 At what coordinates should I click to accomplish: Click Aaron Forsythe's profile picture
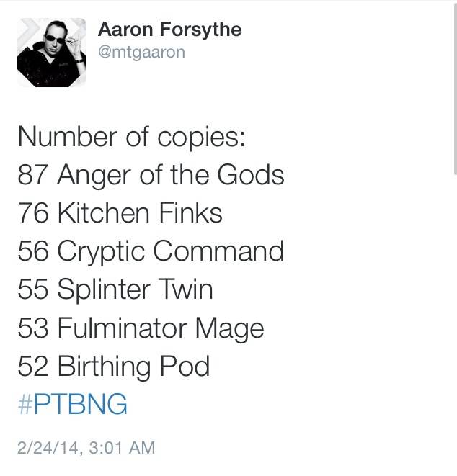coord(51,53)
